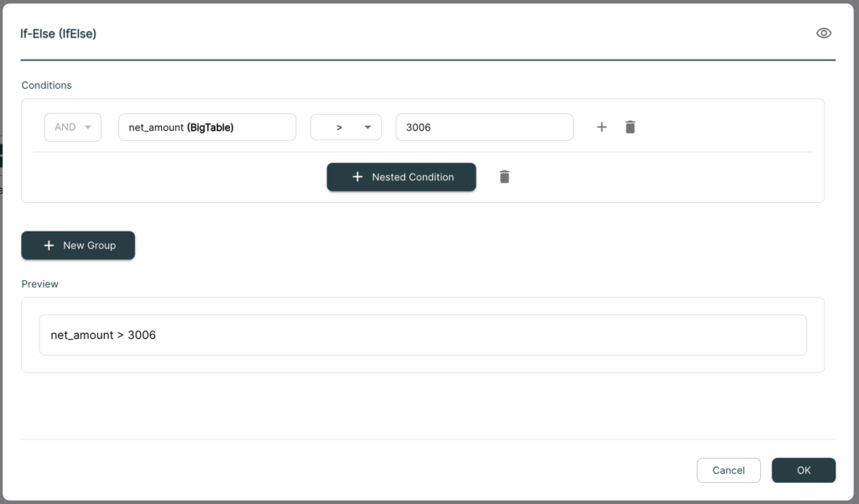
Task: Expand the AND dropdown arrow
Action: [x=87, y=127]
